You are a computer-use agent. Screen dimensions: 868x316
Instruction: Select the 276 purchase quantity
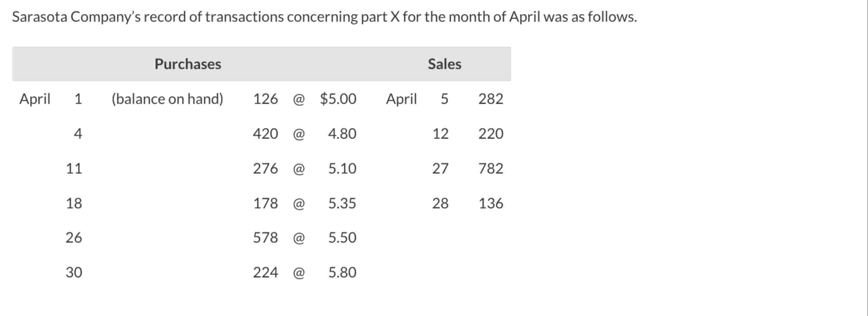(265, 168)
